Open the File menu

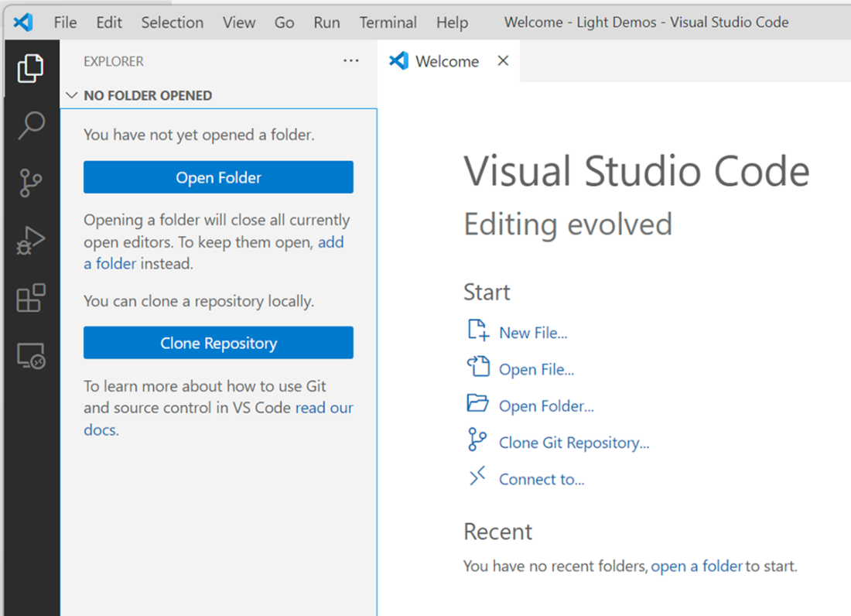pos(65,22)
